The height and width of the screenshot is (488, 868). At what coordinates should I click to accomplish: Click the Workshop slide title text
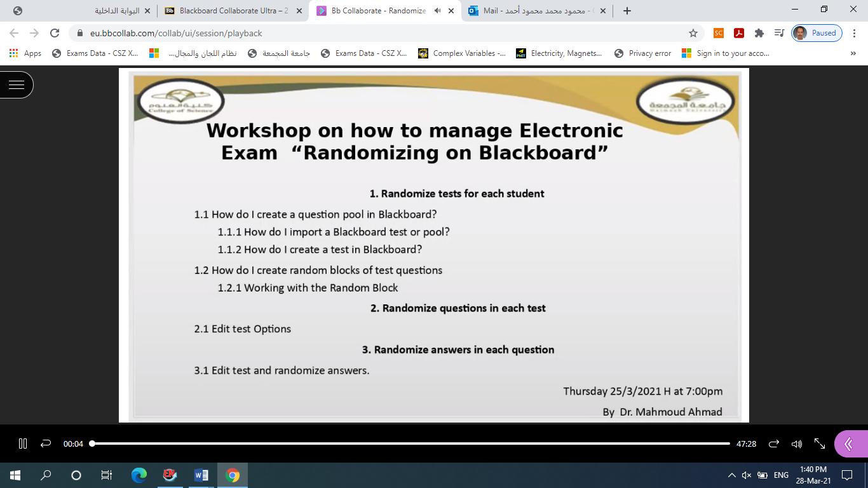pos(414,142)
